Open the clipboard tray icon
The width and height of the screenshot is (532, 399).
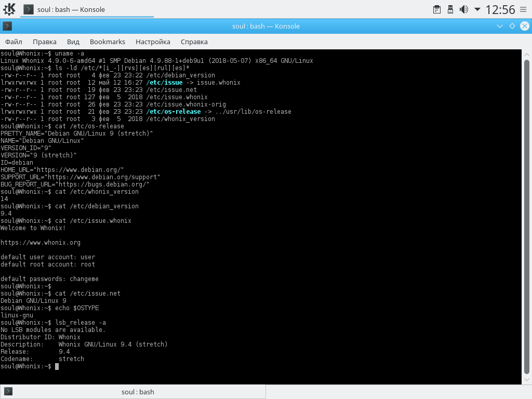[437, 9]
